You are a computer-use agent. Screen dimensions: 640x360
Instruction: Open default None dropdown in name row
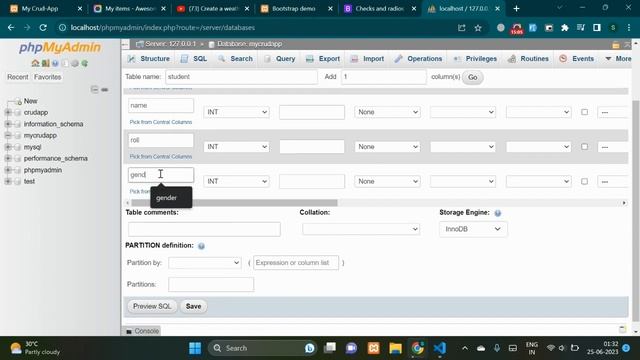click(x=387, y=112)
